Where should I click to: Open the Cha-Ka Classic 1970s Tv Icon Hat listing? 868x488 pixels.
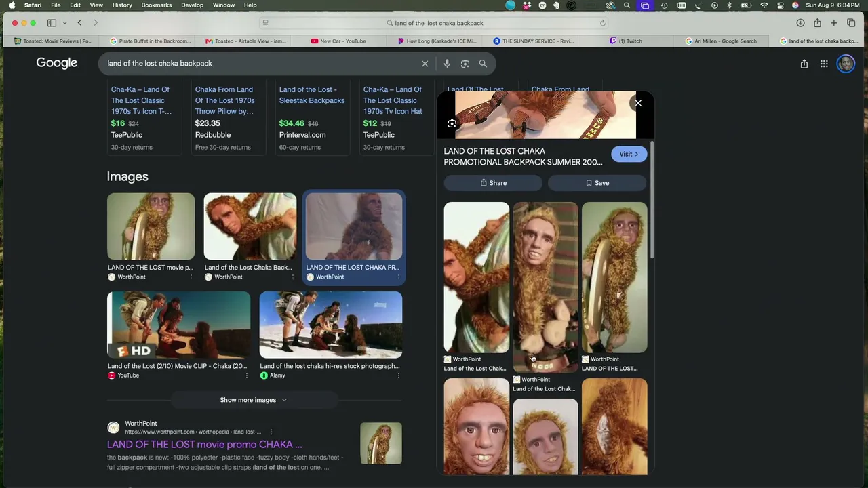393,100
